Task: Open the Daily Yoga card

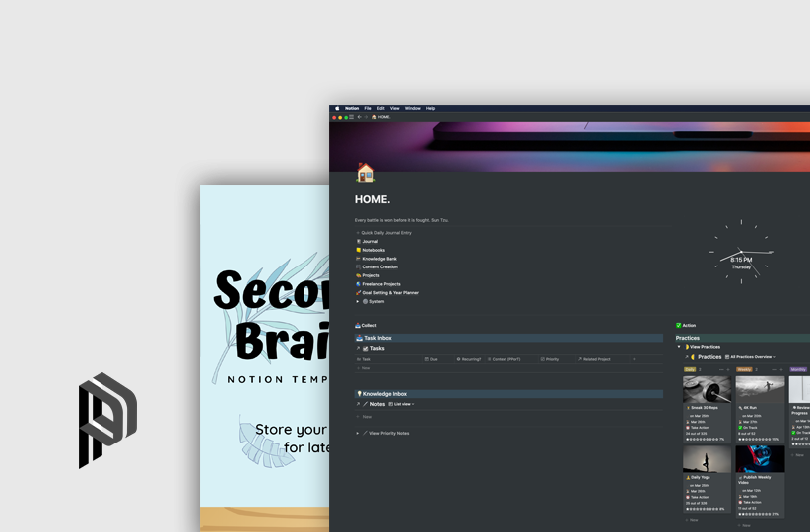Action: pyautogui.click(x=707, y=479)
